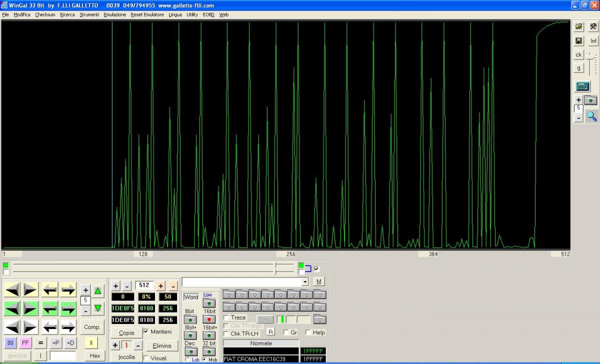Click yellow row right triangle button
600x364 pixels.
click(x=30, y=290)
